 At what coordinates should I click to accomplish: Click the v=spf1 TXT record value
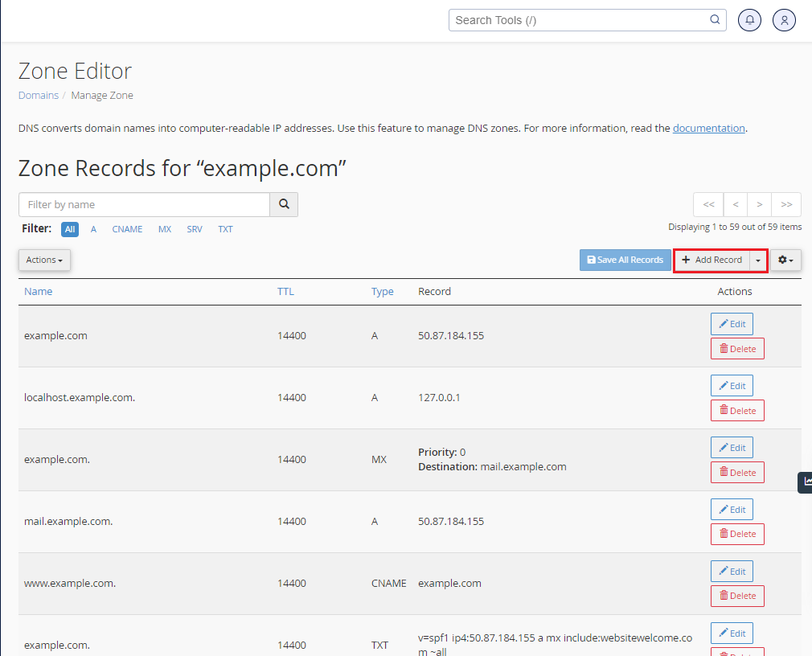point(556,645)
